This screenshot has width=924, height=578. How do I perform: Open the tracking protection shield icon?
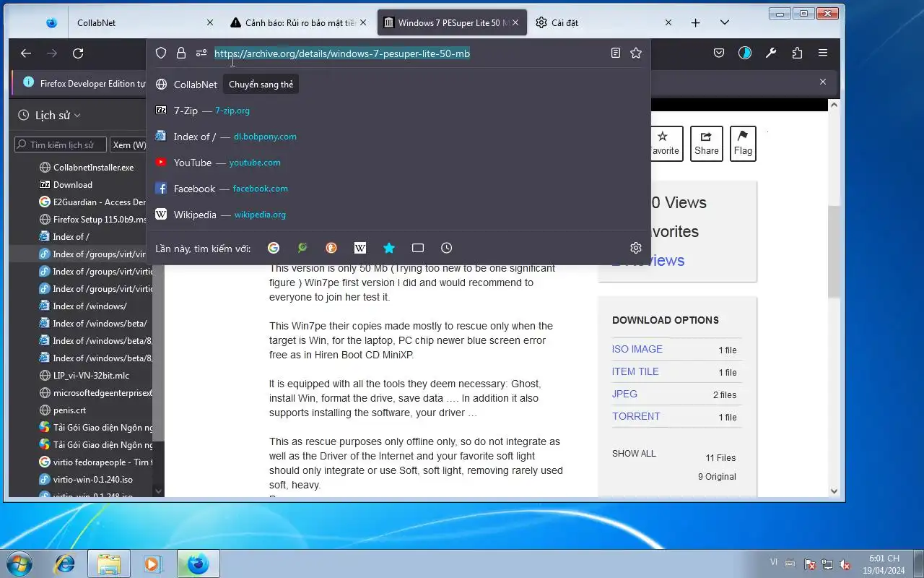161,53
